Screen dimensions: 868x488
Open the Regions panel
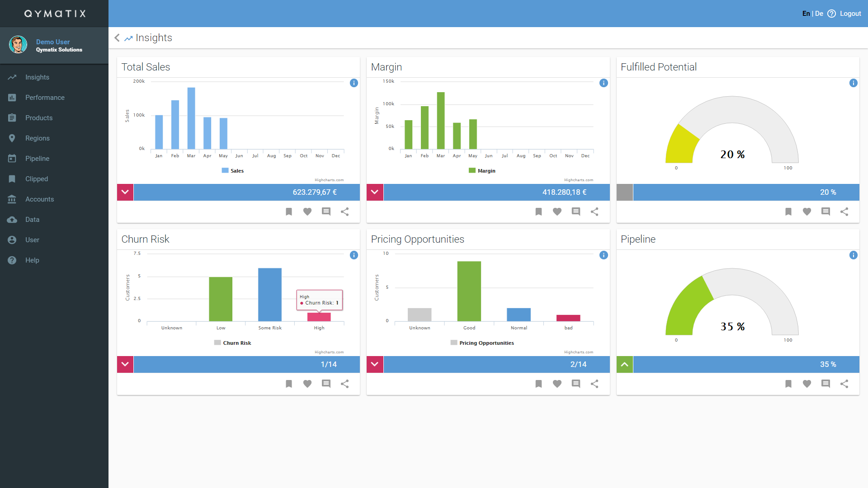(x=36, y=138)
